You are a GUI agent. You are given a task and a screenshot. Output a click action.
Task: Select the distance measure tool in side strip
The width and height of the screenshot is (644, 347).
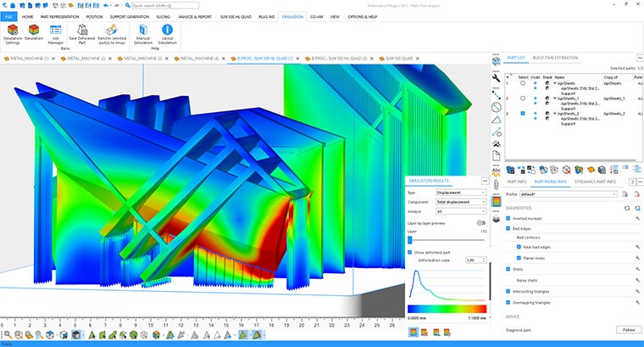497,94
